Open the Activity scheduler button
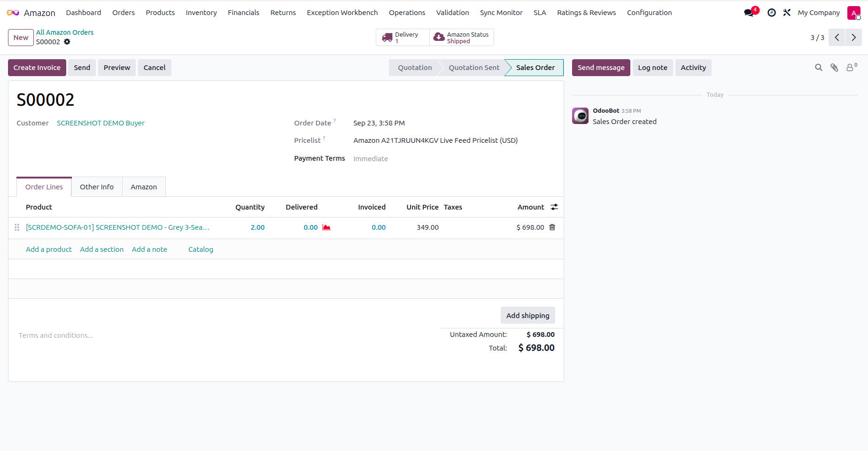 pyautogui.click(x=693, y=68)
